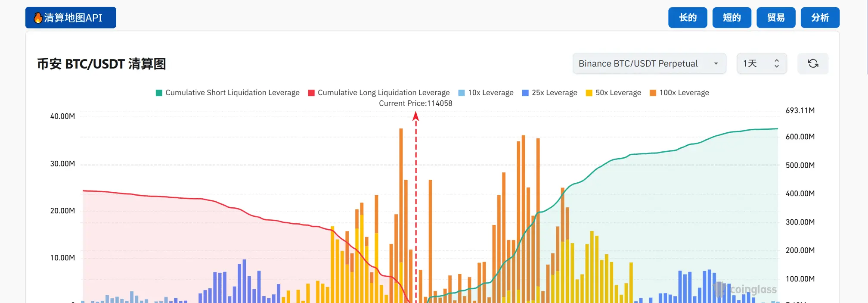Click the red Cumulative Long legend swatch
This screenshot has width=868, height=303.
pyautogui.click(x=311, y=93)
